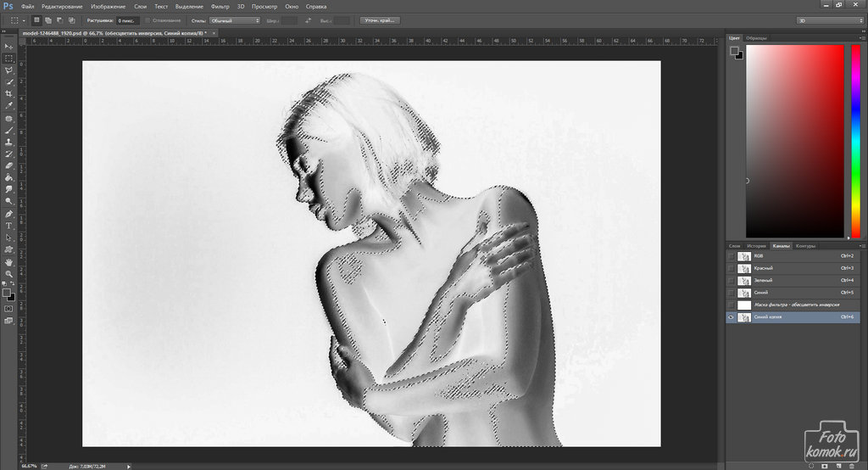Hide the Синий копия channel via eye icon
This screenshot has height=470, width=868.
point(731,317)
